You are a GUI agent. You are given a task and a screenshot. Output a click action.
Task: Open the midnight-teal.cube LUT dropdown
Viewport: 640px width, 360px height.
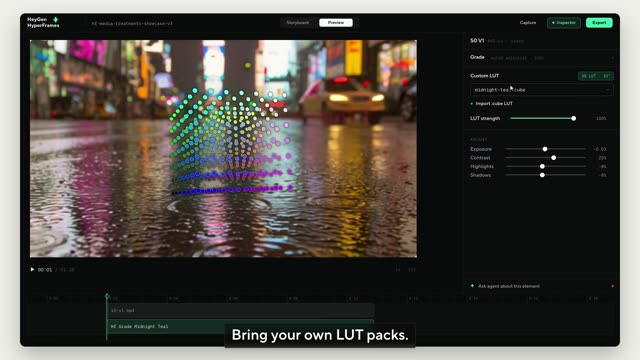(x=541, y=90)
